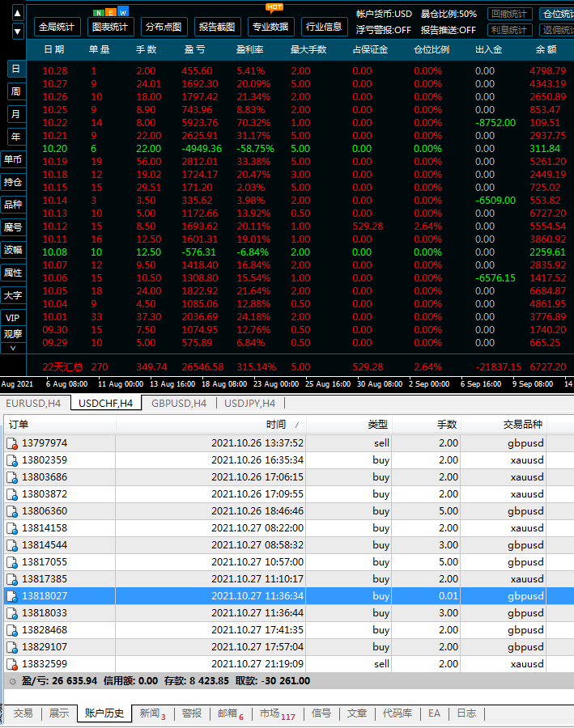Switch to EURUSD,H4 chart tab

point(33,404)
